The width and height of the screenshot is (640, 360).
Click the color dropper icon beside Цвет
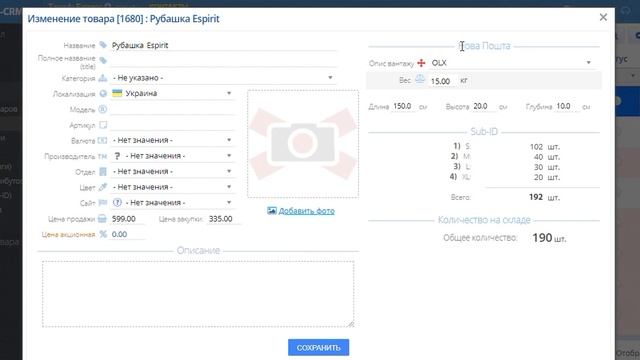(103, 187)
